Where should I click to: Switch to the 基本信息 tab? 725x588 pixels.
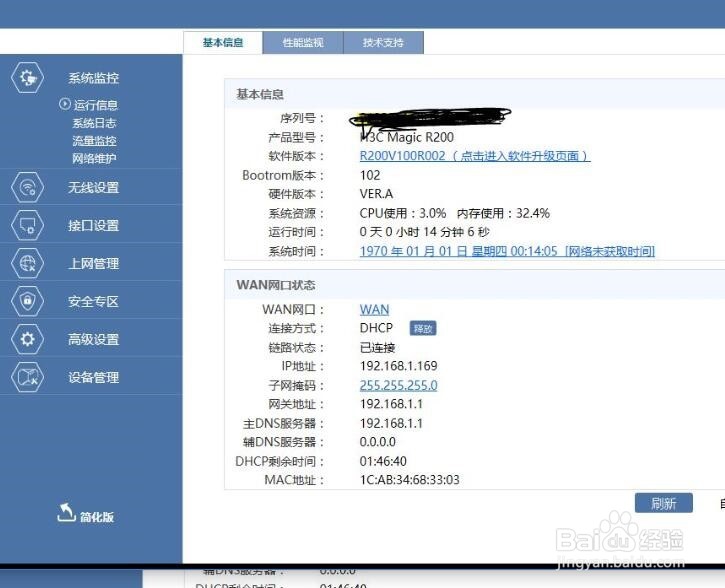coord(223,43)
